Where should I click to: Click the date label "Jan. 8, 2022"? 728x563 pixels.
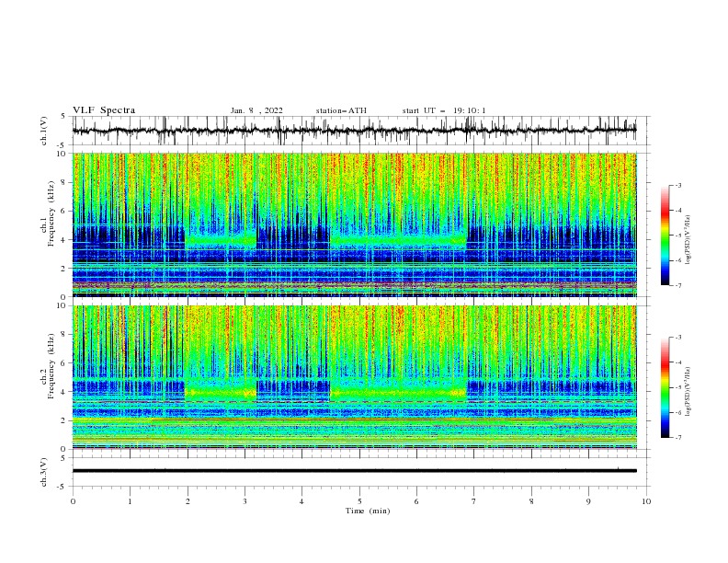point(256,110)
